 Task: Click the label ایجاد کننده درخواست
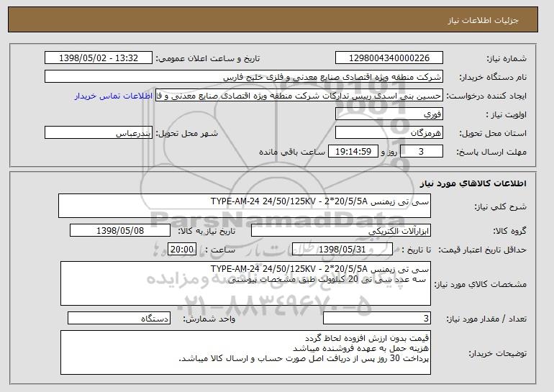point(486,96)
